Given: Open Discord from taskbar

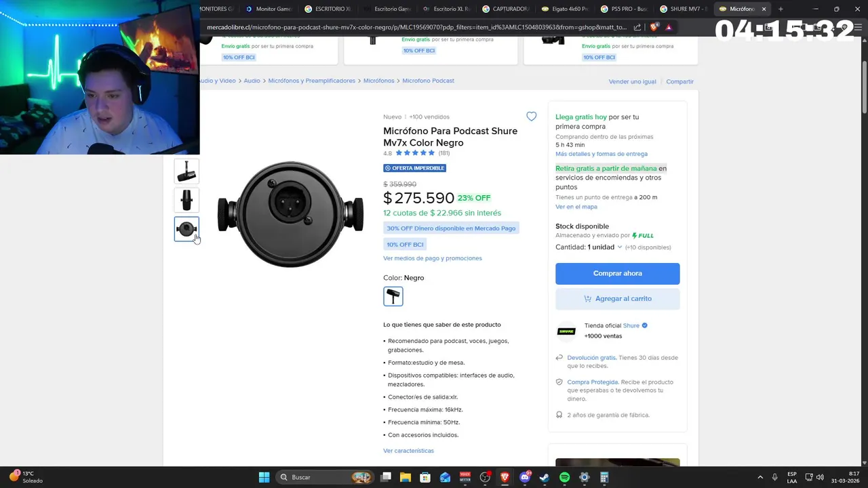Looking at the screenshot, I should (x=524, y=477).
